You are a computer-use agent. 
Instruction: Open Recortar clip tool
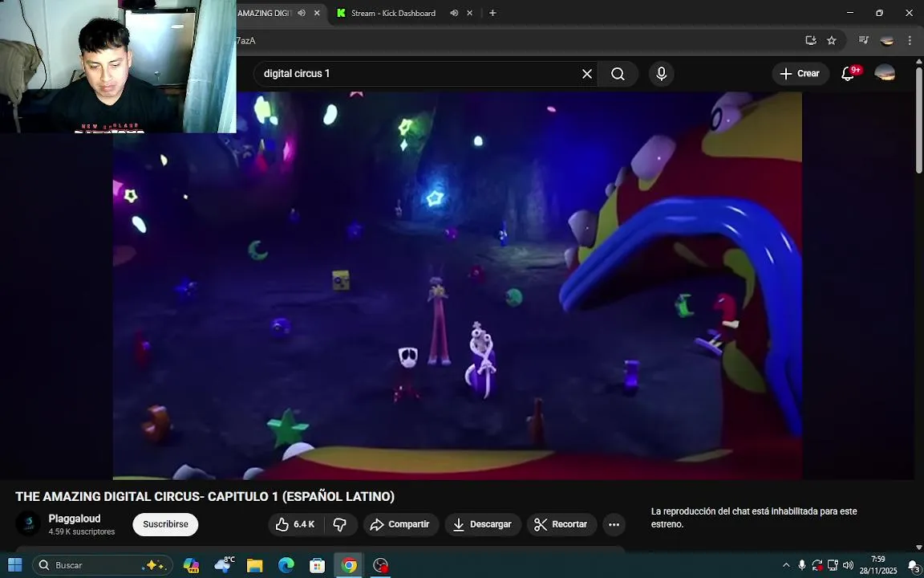[561, 524]
